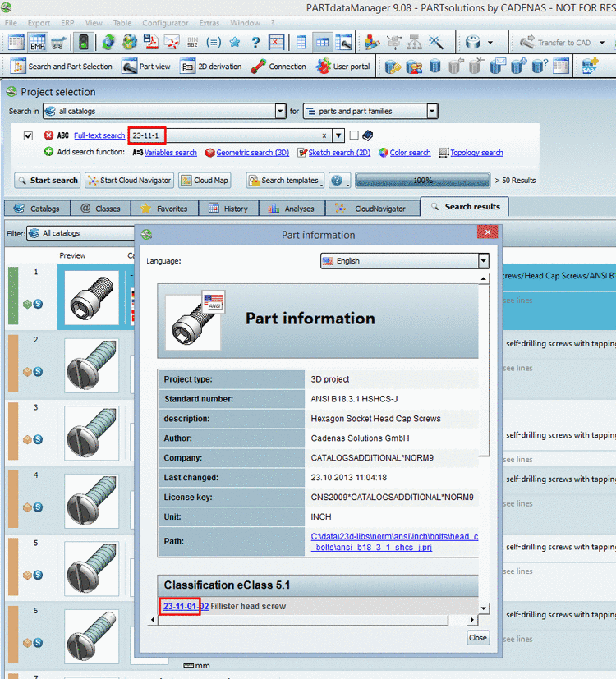Click the part Path file link

394,542
